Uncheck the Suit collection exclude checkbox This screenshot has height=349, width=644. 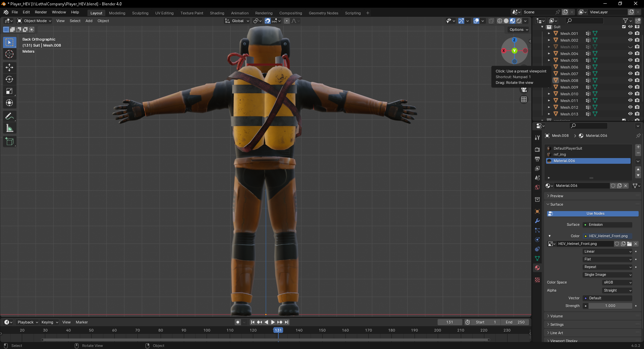(624, 27)
